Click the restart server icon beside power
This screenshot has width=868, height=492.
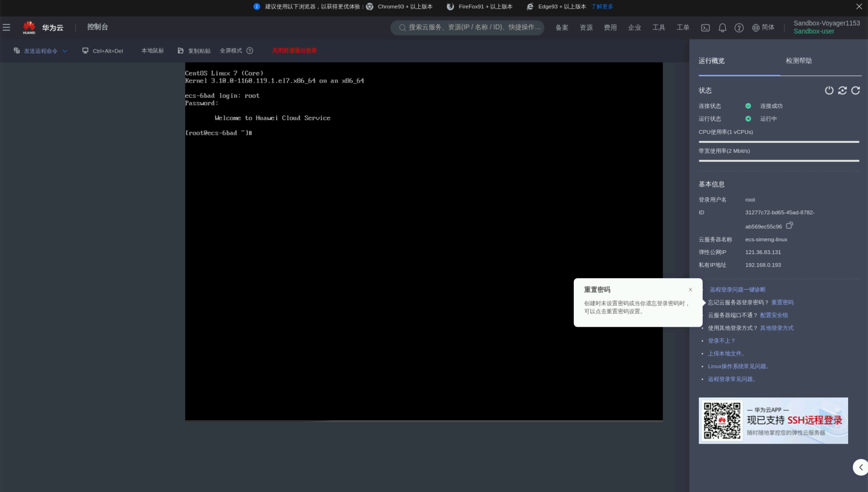(x=842, y=90)
